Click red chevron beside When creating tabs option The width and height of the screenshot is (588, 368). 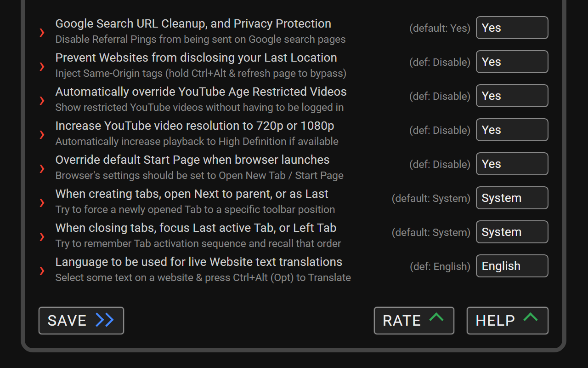click(42, 202)
